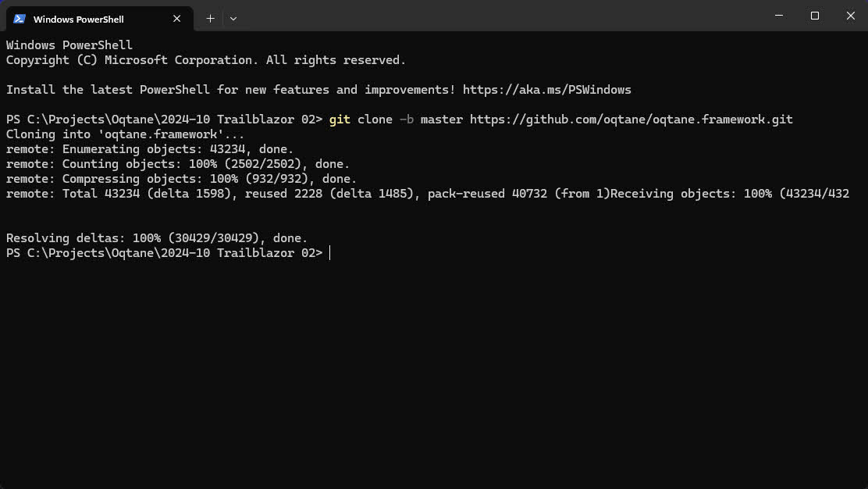Close the terminal window
The height and width of the screenshot is (489, 868).
click(x=850, y=16)
